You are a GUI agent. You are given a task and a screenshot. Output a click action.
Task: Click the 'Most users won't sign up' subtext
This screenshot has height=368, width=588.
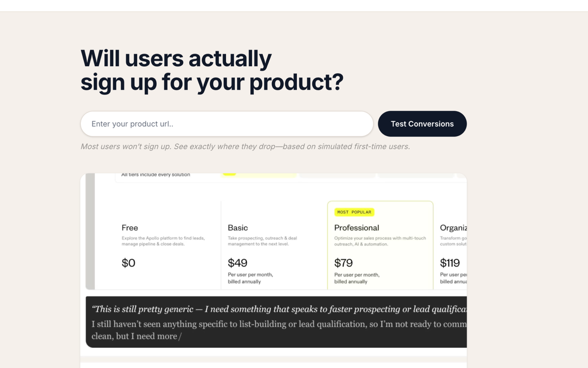tap(245, 146)
